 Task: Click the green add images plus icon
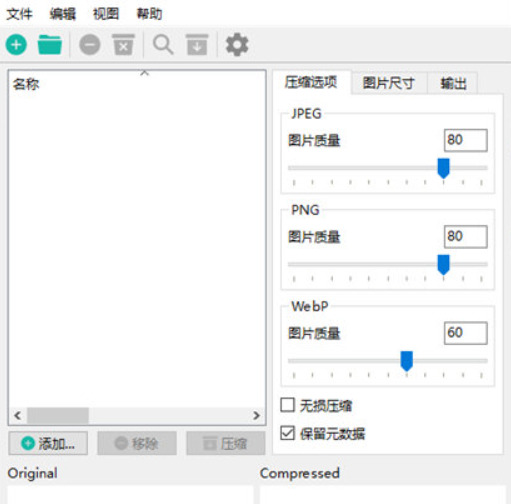16,45
